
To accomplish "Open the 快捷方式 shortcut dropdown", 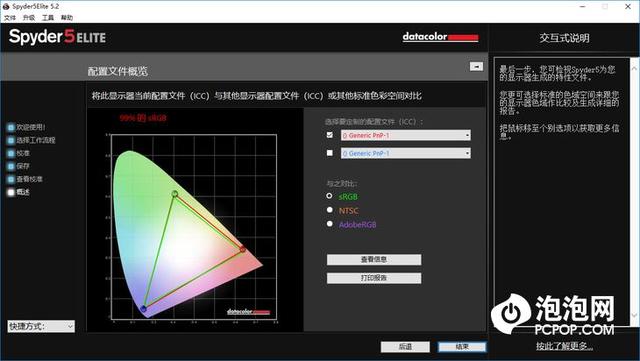I will [x=41, y=326].
